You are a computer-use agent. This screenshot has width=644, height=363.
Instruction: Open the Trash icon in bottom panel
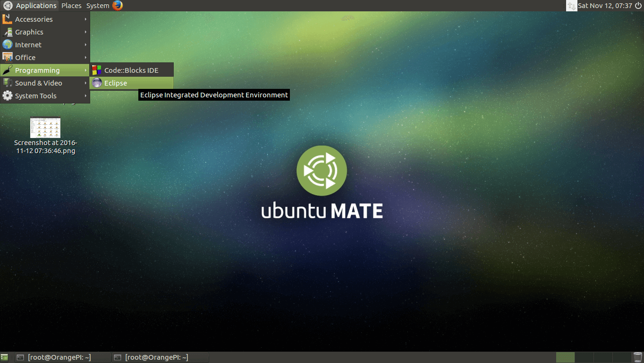(638, 357)
